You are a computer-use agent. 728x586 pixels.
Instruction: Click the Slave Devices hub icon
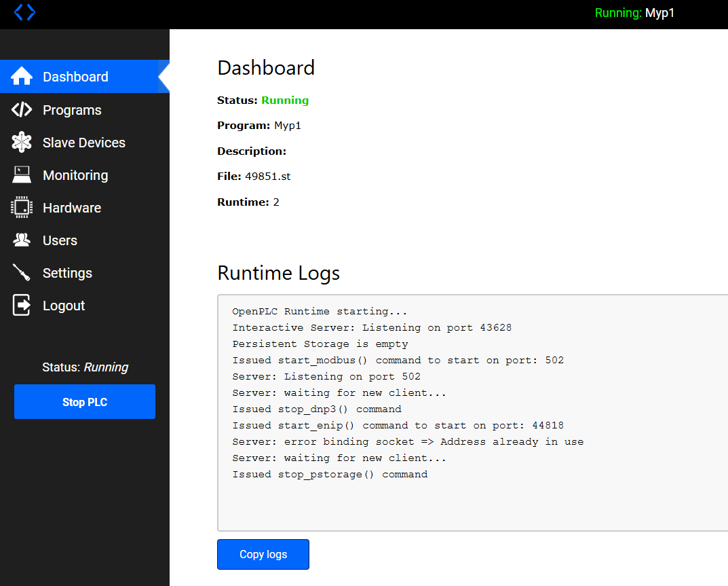pyautogui.click(x=22, y=143)
